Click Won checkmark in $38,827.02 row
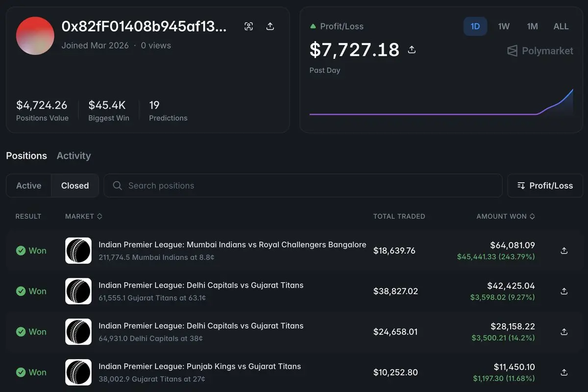The height and width of the screenshot is (392, 588). point(21,291)
